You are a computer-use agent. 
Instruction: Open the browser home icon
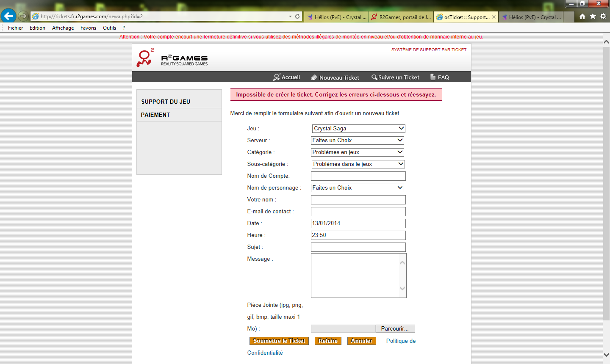click(x=582, y=17)
